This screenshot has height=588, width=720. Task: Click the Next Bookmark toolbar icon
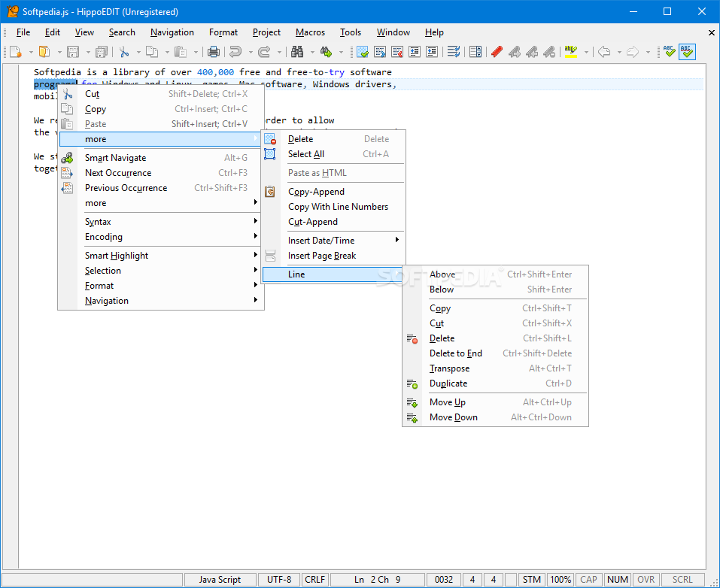coord(515,52)
